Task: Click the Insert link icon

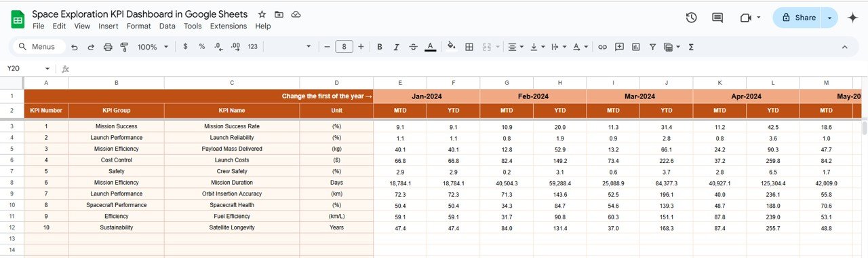Action: (x=602, y=47)
